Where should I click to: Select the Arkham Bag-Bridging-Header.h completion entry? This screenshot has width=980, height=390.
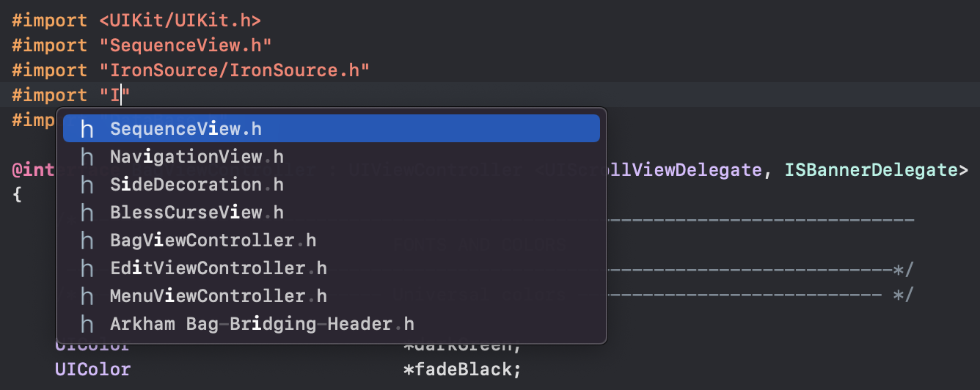click(x=262, y=324)
